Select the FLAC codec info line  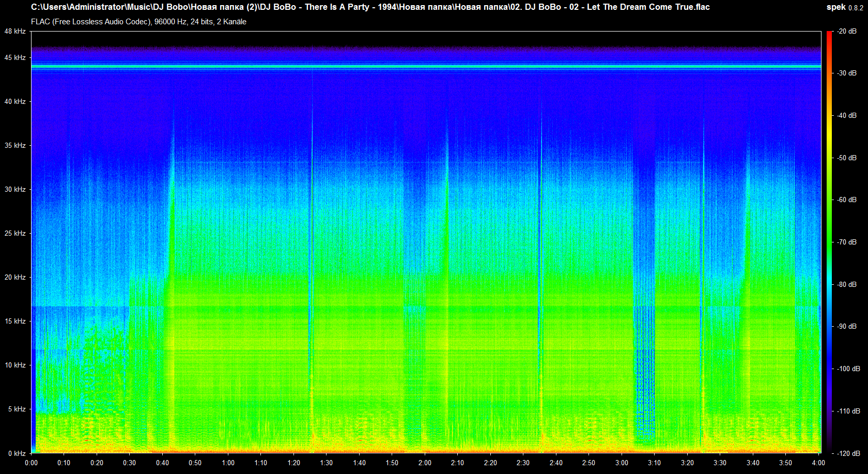point(138,22)
